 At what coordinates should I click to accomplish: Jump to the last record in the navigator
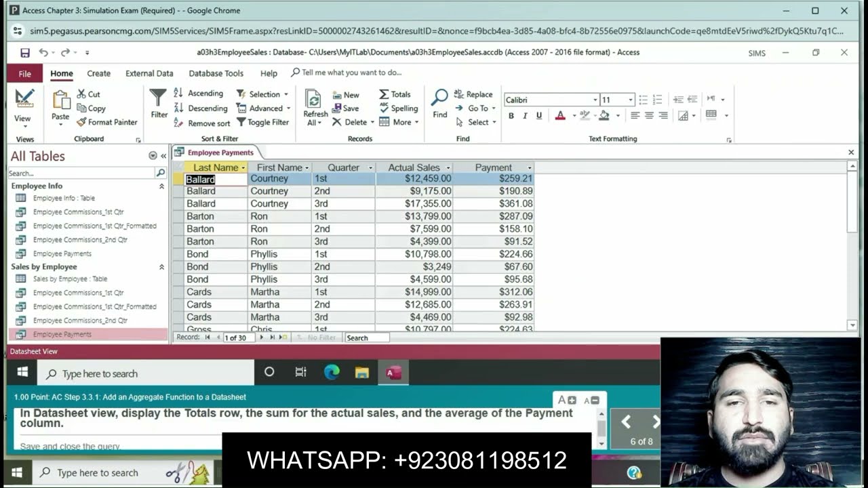tap(273, 338)
